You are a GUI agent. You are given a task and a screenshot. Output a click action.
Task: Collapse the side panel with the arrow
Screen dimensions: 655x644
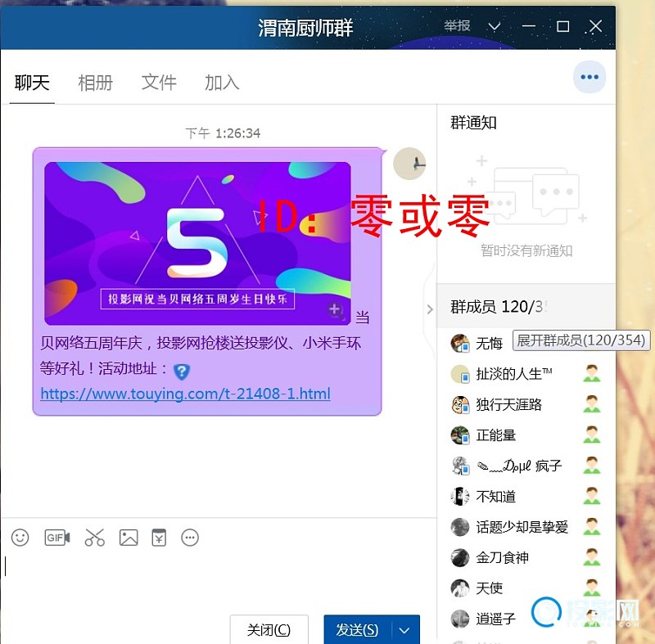[x=430, y=309]
